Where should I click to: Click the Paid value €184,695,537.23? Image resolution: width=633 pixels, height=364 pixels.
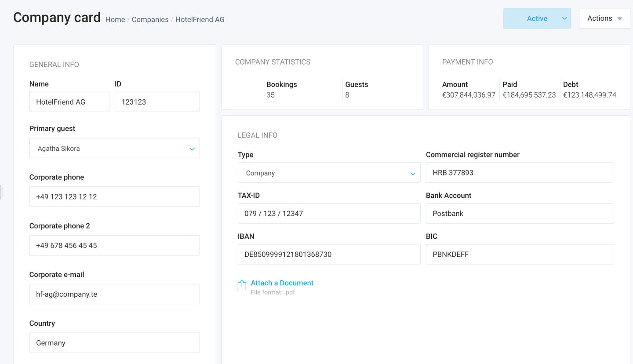(529, 95)
